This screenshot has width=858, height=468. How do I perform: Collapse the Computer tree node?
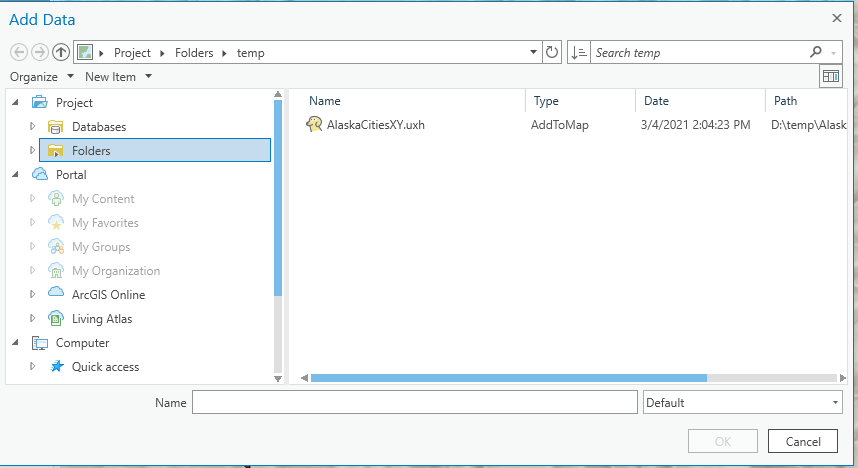[x=15, y=343]
